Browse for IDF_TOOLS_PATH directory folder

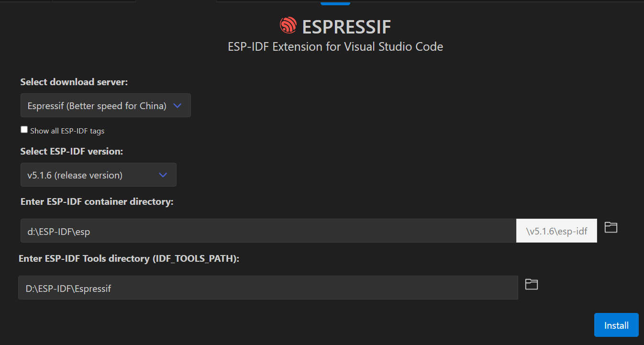[x=531, y=284]
